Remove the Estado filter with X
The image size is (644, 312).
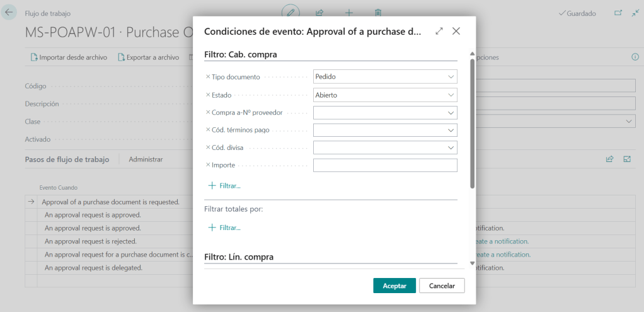(x=208, y=95)
